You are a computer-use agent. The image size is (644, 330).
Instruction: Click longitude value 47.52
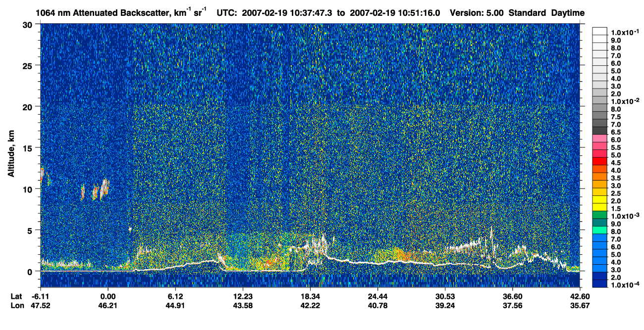click(40, 305)
